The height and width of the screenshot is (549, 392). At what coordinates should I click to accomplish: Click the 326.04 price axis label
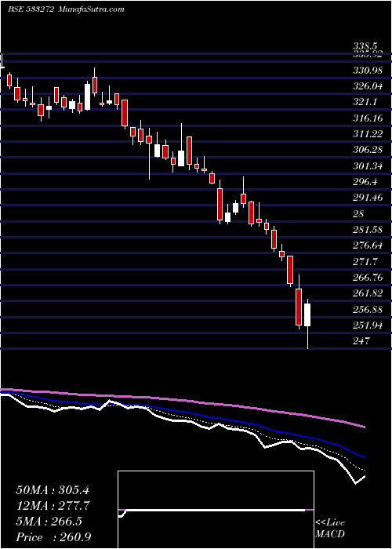[368, 86]
